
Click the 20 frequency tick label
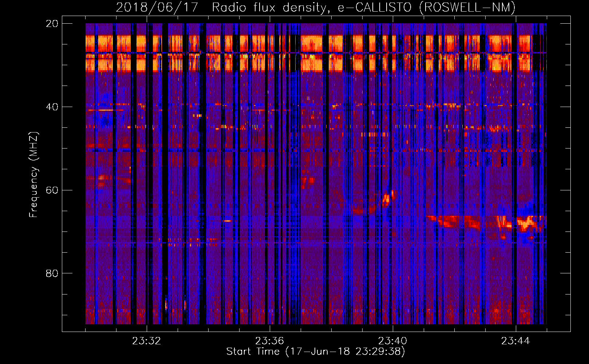point(52,24)
